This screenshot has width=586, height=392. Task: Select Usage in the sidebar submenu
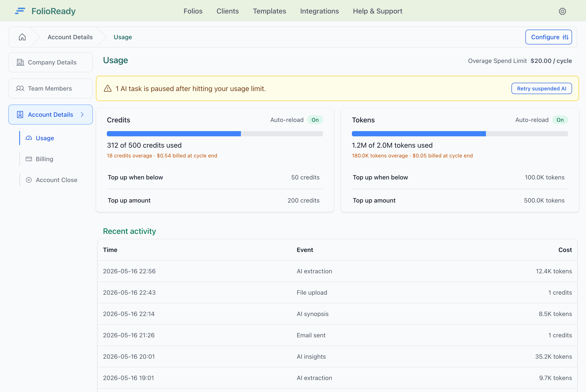[45, 138]
